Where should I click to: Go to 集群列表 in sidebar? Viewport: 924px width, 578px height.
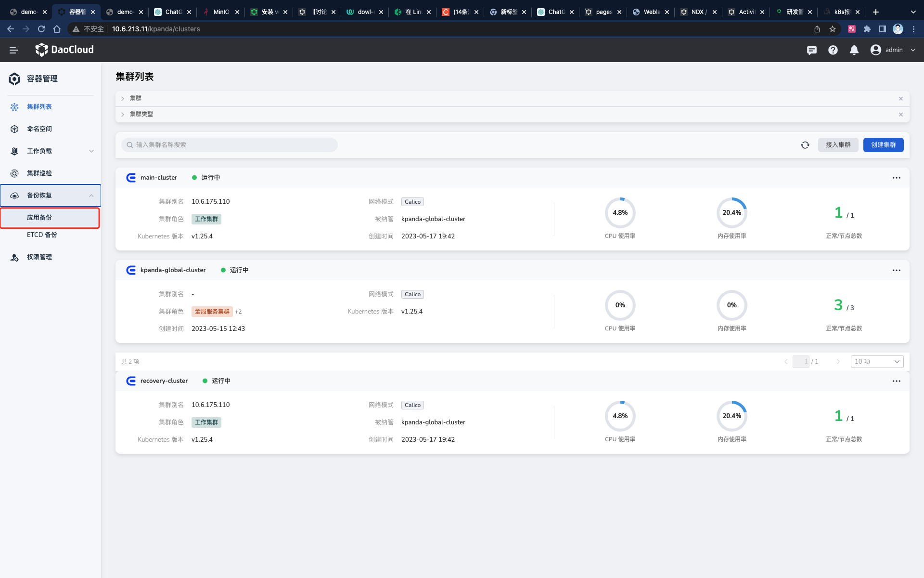(39, 107)
